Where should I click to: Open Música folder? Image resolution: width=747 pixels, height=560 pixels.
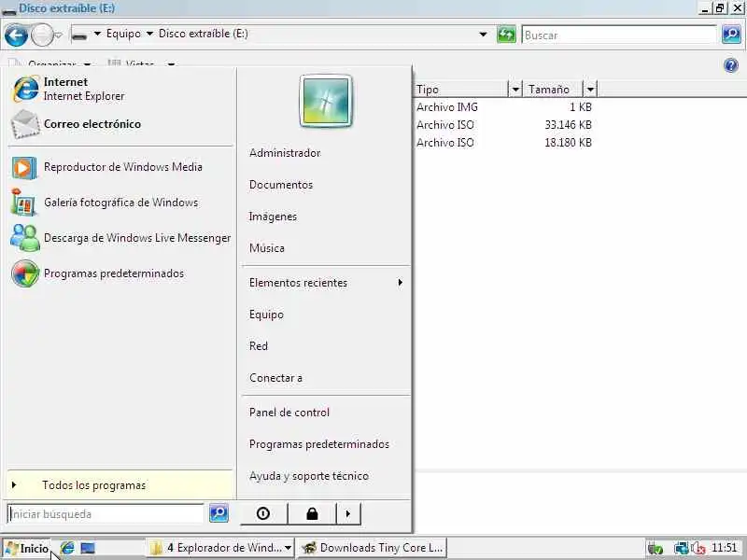(267, 248)
